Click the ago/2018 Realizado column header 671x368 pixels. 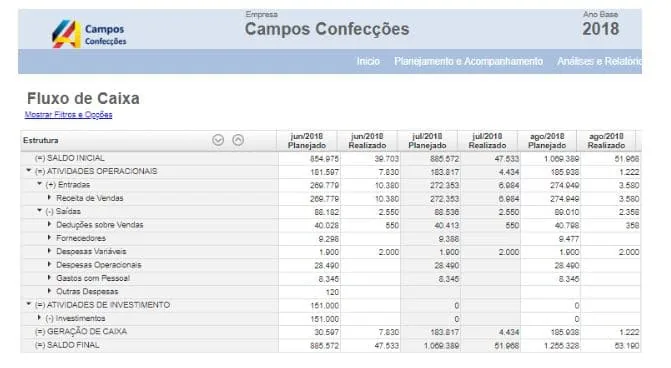(606, 141)
